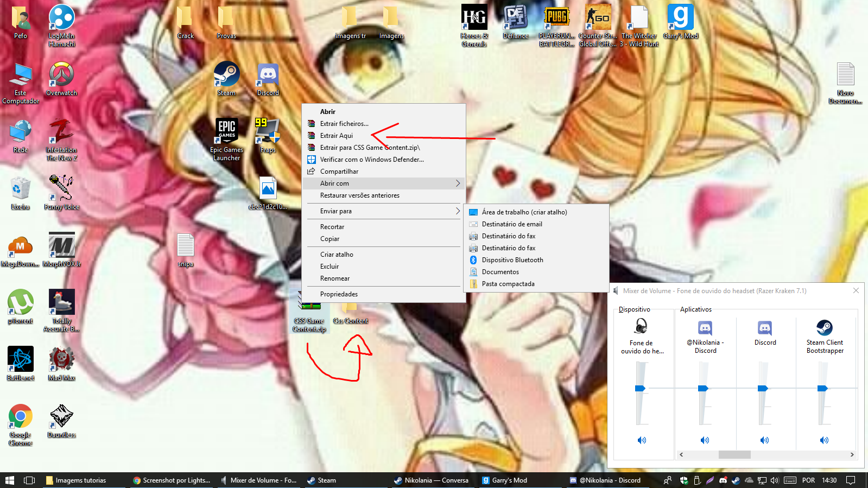Image resolution: width=868 pixels, height=488 pixels.
Task: Open the Infestation The New Z shortcut
Action: point(61,140)
